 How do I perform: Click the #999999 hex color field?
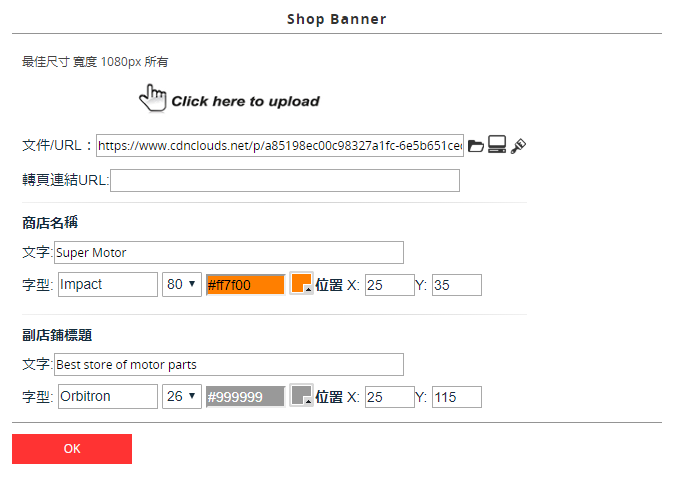tap(245, 397)
